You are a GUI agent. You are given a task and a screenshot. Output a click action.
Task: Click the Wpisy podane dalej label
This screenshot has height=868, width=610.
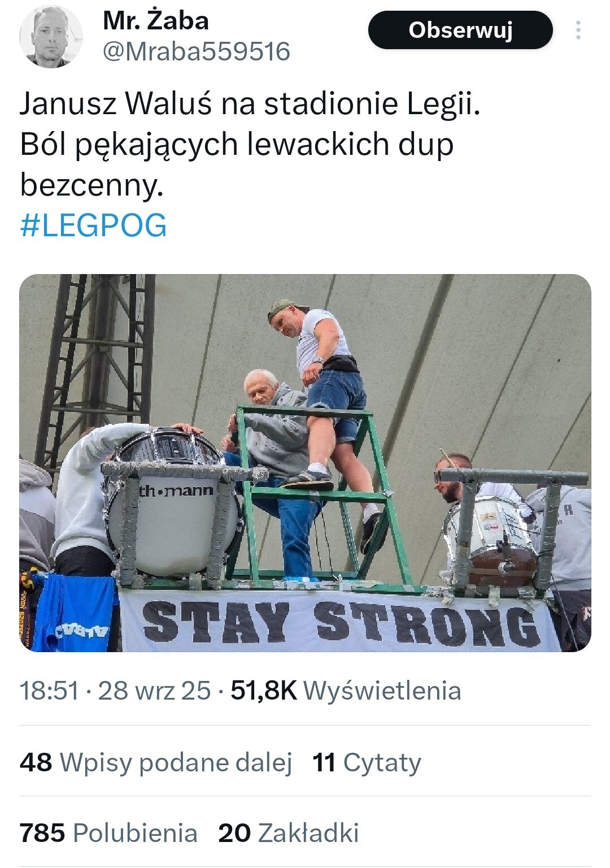(x=176, y=762)
